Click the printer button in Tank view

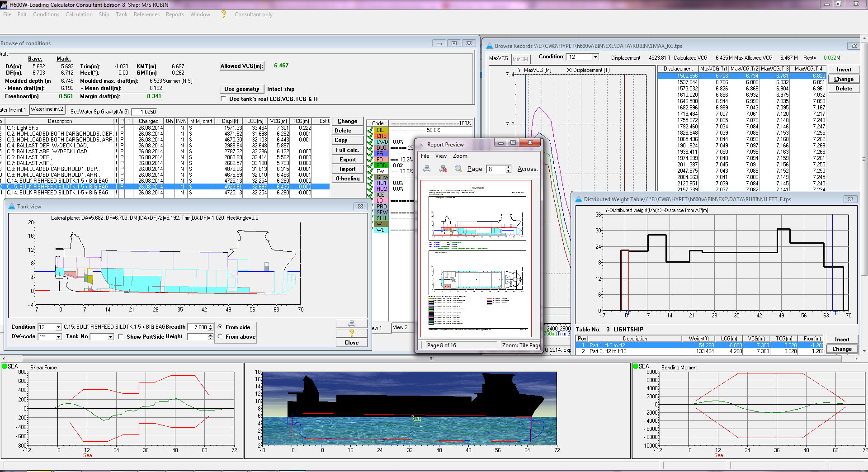[x=351, y=324]
